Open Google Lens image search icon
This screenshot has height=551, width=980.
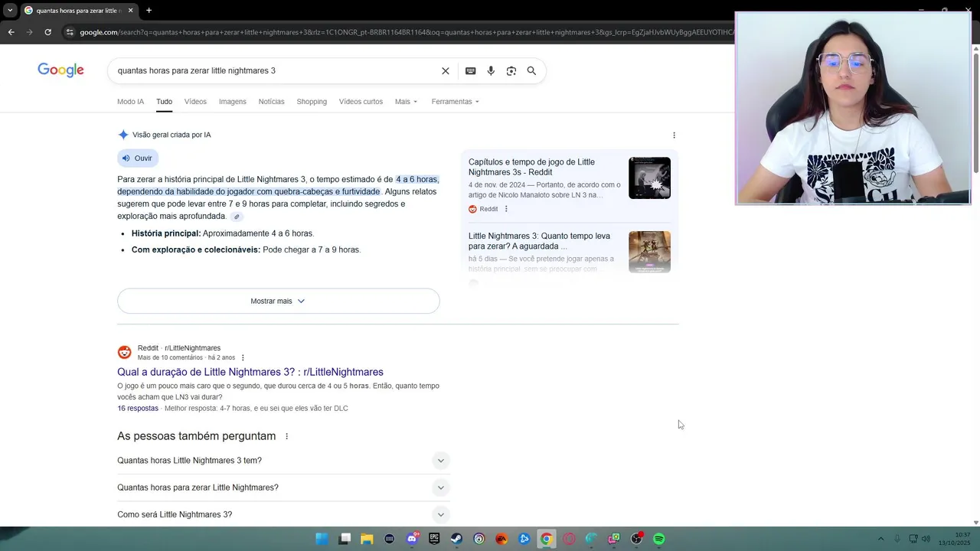tap(511, 70)
